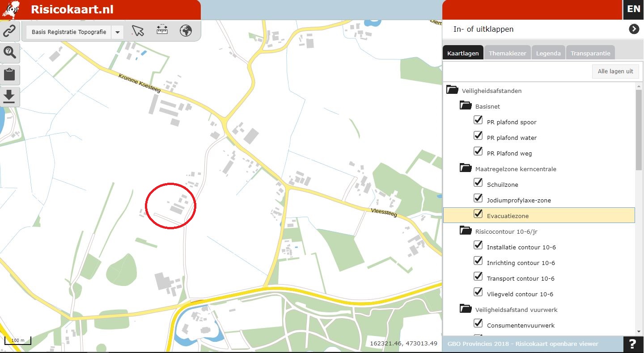644x353 pixels.
Task: Switch to the Themakiezer tab
Action: coord(507,53)
